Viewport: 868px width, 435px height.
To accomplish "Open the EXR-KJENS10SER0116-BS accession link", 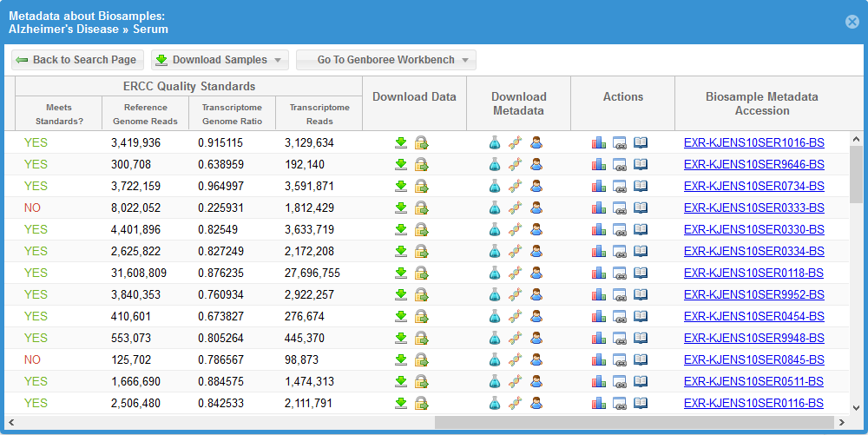I will point(753,403).
